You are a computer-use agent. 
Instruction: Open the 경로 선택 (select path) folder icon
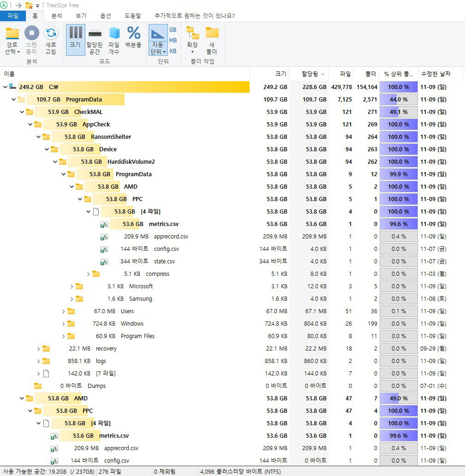(12, 33)
